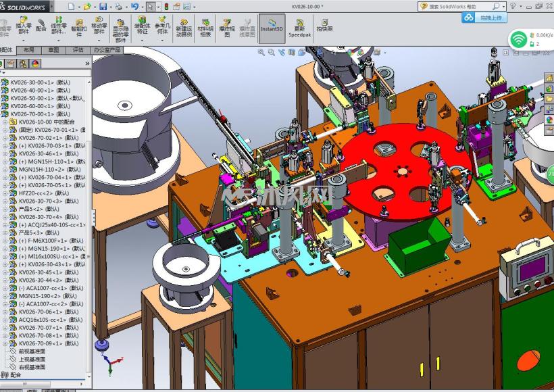Toggle the Instant3D button

(x=272, y=28)
